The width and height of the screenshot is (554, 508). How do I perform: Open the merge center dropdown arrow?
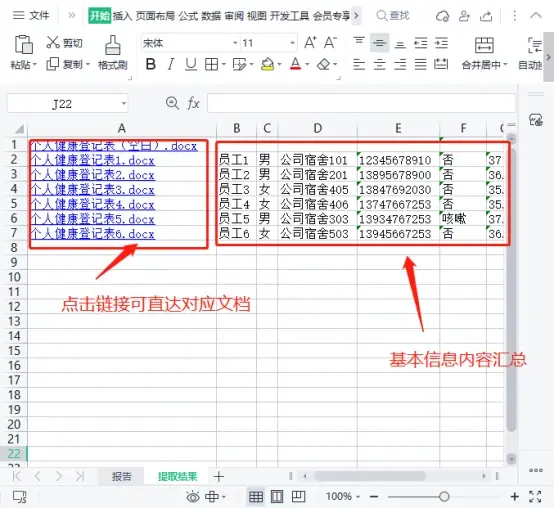coord(505,64)
